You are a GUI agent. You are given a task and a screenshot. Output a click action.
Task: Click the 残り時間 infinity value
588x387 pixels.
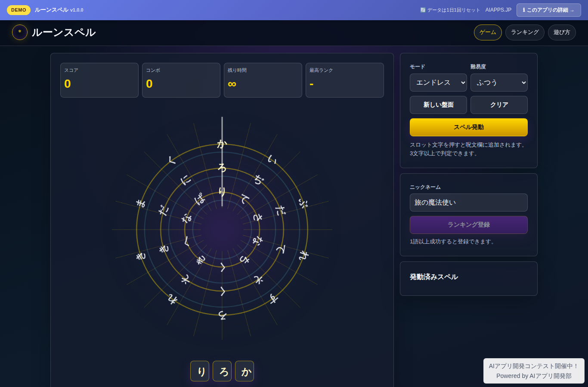click(232, 84)
